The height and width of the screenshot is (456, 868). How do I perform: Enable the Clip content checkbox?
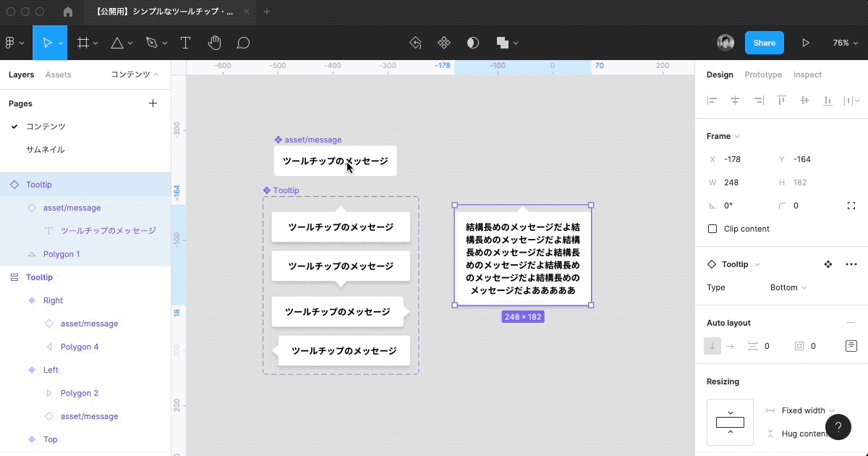click(x=712, y=229)
